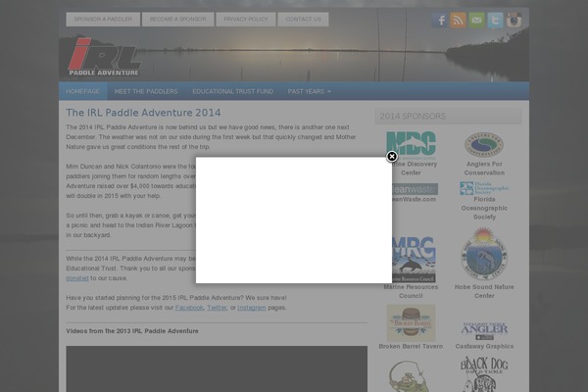Click the Florida Oceanographic Society caption
Viewport: 588px width, 392px height.
tap(484, 208)
